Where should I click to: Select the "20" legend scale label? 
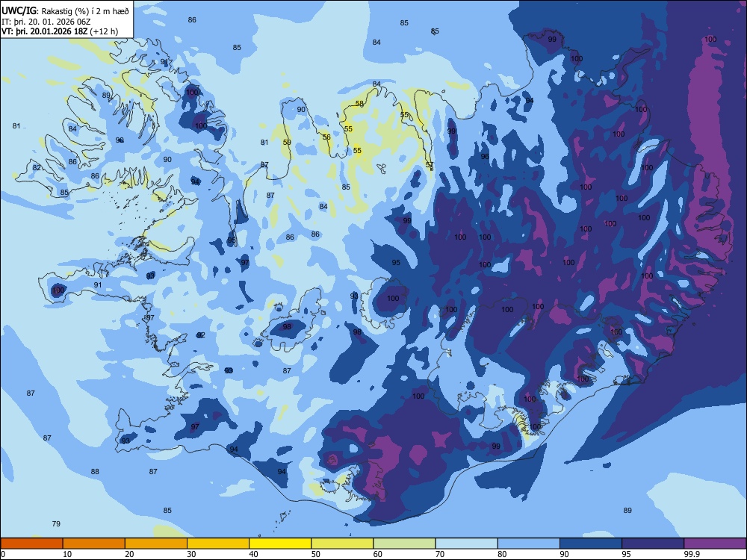pyautogui.click(x=129, y=554)
